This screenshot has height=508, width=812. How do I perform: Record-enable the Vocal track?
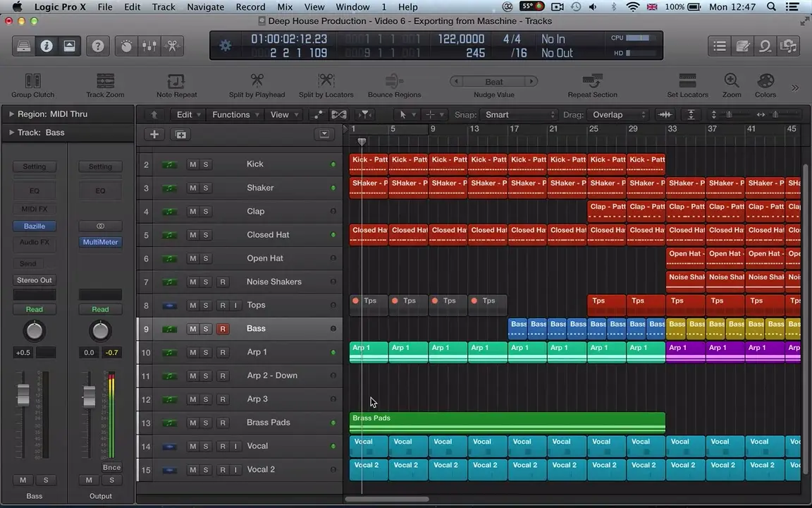223,445
